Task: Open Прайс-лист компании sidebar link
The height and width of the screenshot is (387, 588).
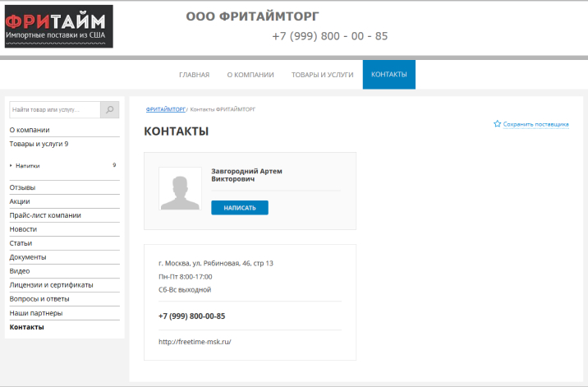Action: 45,215
